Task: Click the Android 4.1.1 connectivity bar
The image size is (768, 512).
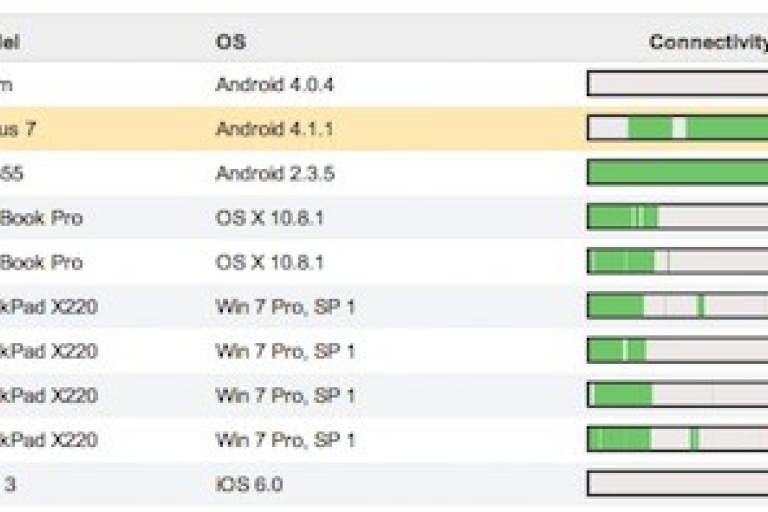Action: [x=677, y=128]
